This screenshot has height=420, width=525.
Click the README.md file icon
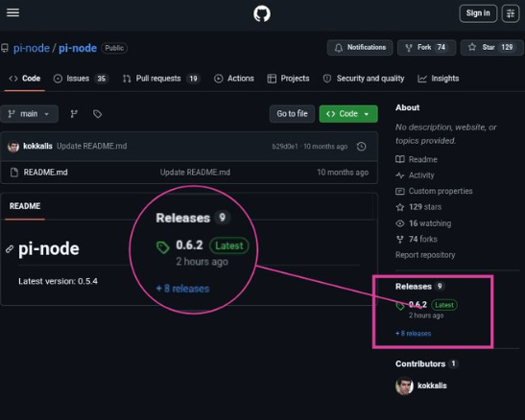pyautogui.click(x=14, y=173)
